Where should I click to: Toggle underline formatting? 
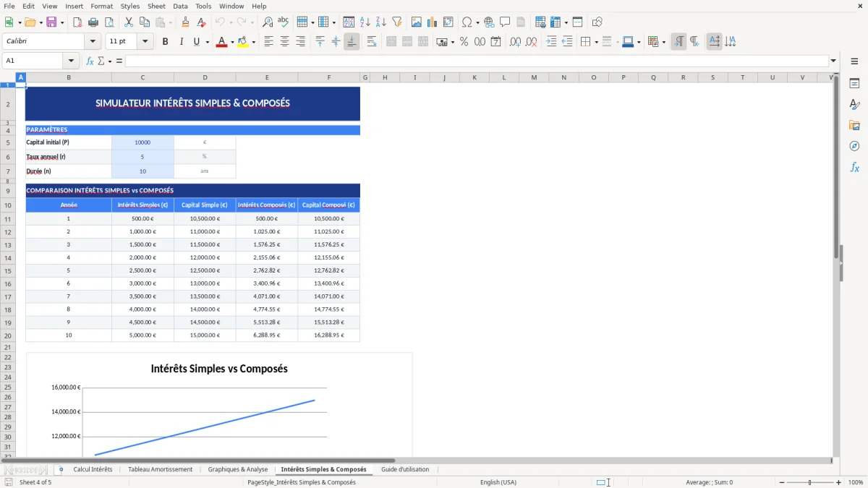coord(195,41)
